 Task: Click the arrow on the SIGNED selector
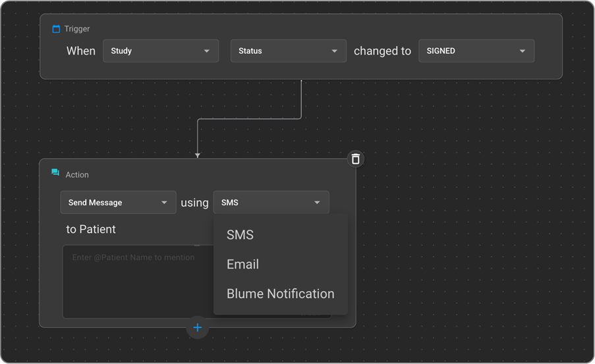pos(523,51)
